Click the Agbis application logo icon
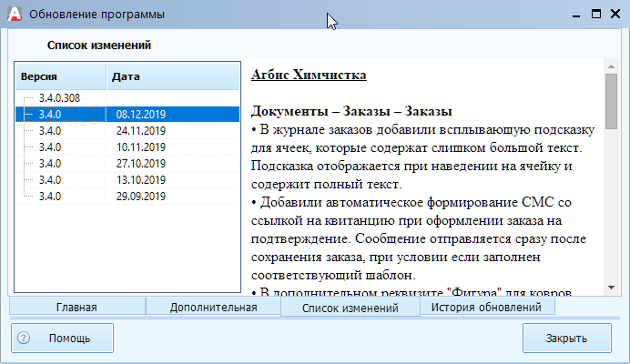630x364 pixels. tap(15, 14)
